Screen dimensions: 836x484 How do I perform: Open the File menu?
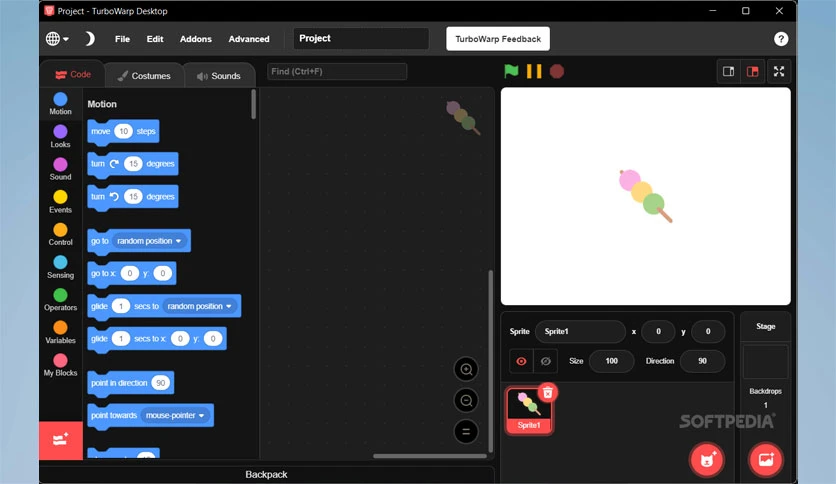coord(122,39)
